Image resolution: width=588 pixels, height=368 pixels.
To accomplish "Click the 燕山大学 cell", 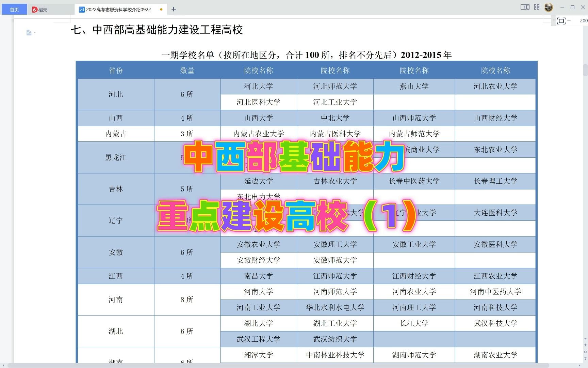I will 414,87.
